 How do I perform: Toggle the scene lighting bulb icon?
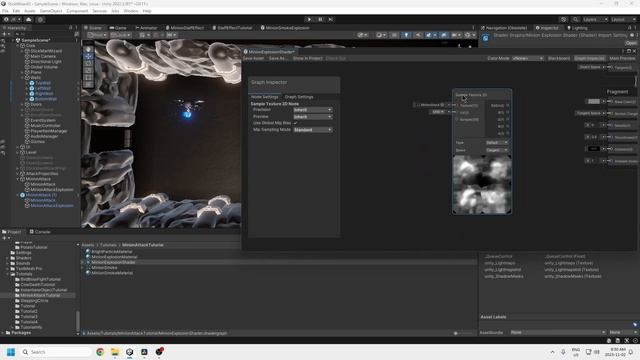tap(406, 35)
